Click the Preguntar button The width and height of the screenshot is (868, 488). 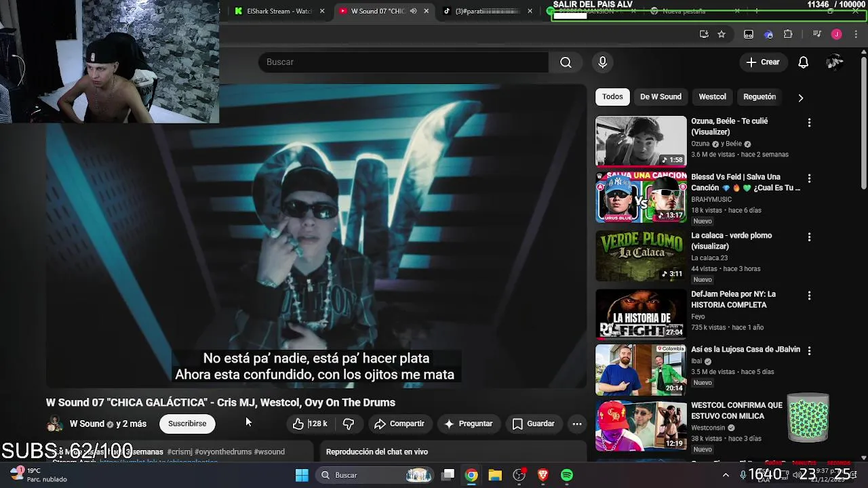[468, 424]
